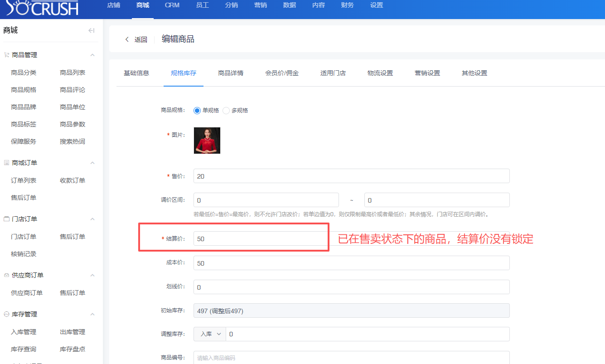The image size is (605, 364).
Task: Select the 单规格 radio option
Action: tap(197, 110)
